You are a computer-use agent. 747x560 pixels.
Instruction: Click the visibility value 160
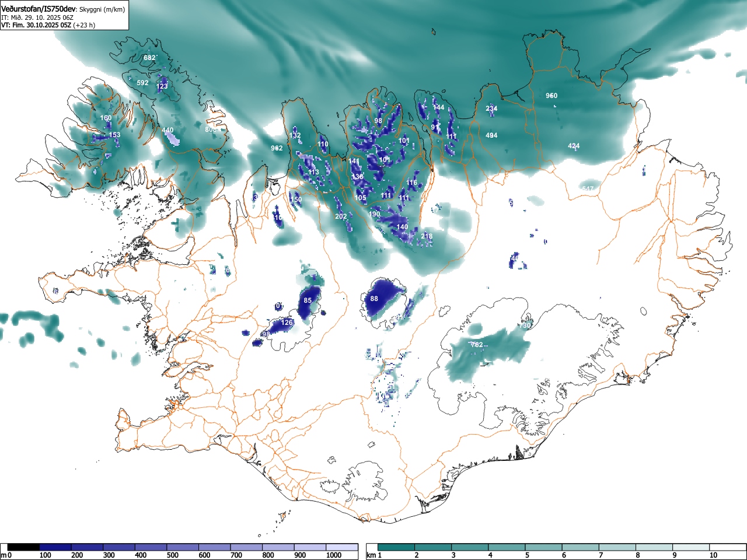pyautogui.click(x=106, y=118)
